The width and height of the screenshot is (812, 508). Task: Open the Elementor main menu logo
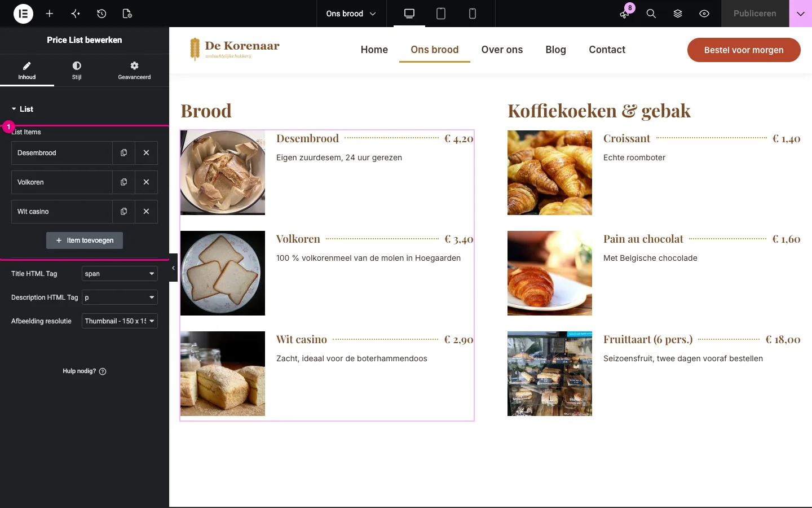[23, 14]
